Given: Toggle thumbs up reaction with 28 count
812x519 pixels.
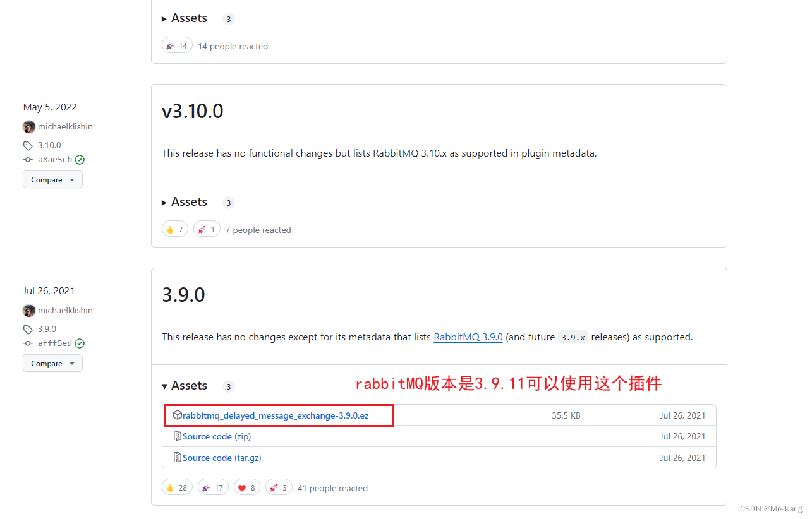Looking at the screenshot, I should (177, 487).
